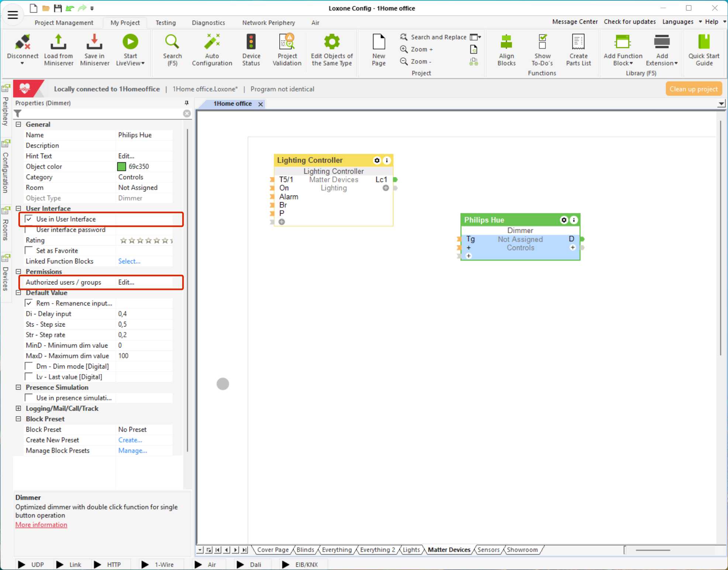Open settings gear on Philips Hue block
Image resolution: width=728 pixels, height=570 pixels.
point(564,220)
